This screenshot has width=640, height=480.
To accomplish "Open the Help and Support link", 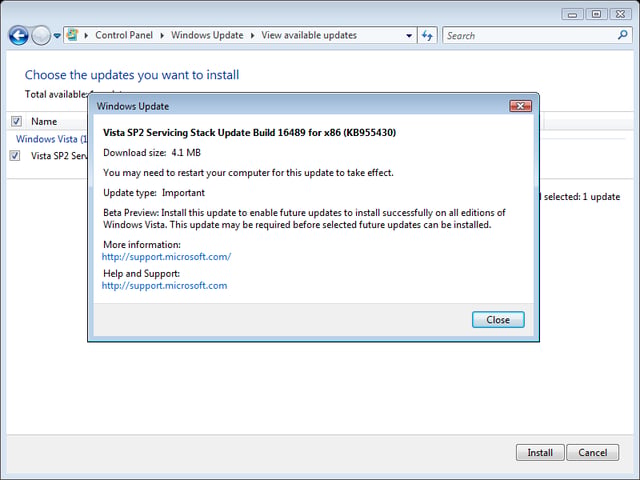I will (x=164, y=286).
